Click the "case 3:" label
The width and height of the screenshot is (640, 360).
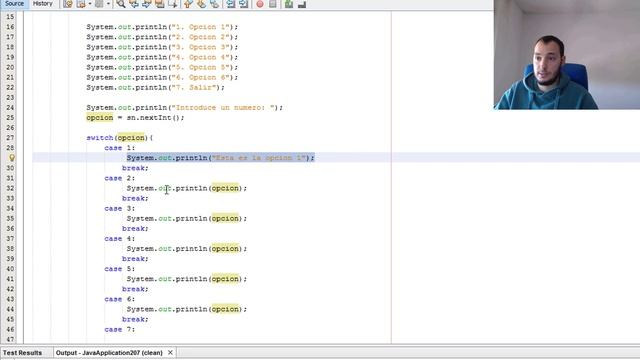coord(120,209)
